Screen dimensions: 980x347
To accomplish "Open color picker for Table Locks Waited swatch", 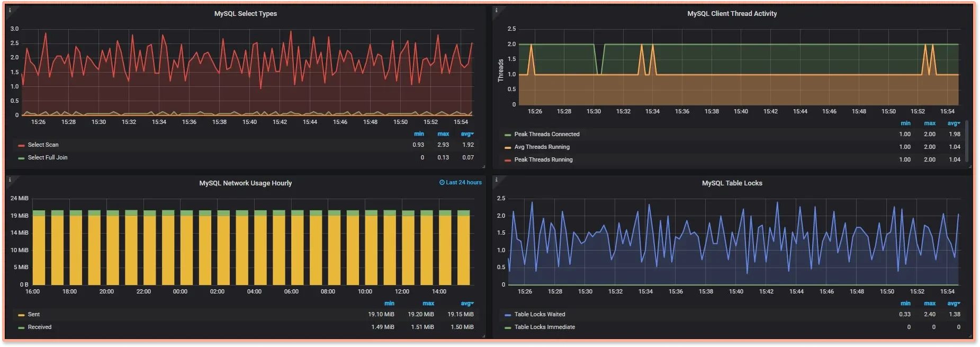I will 508,315.
